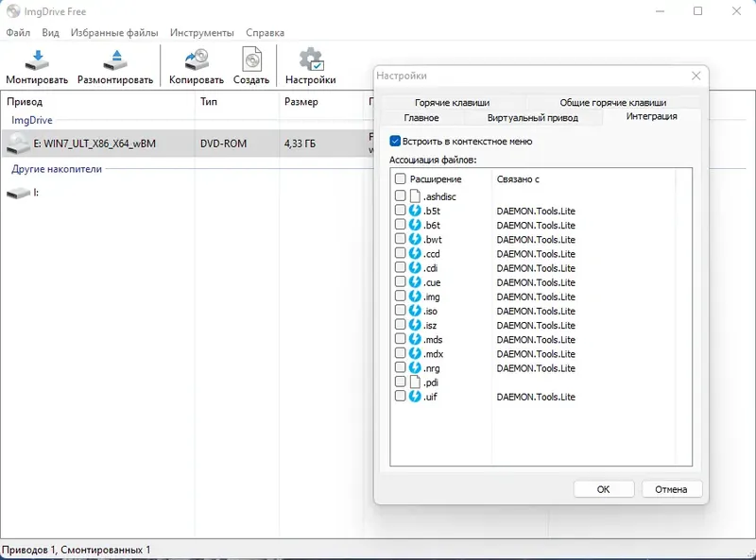Click DAEMON.Tools.Lite text in .iso row

(x=536, y=311)
